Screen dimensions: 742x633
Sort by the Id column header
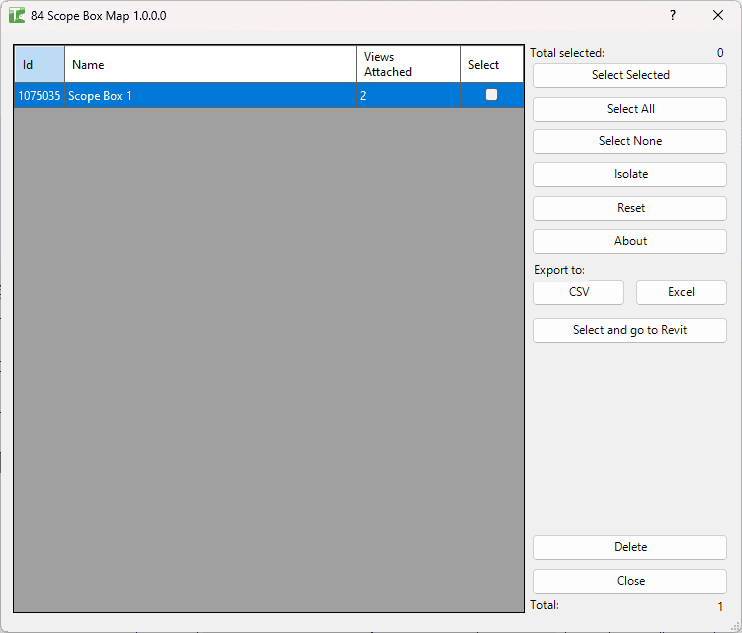pyautogui.click(x=39, y=64)
